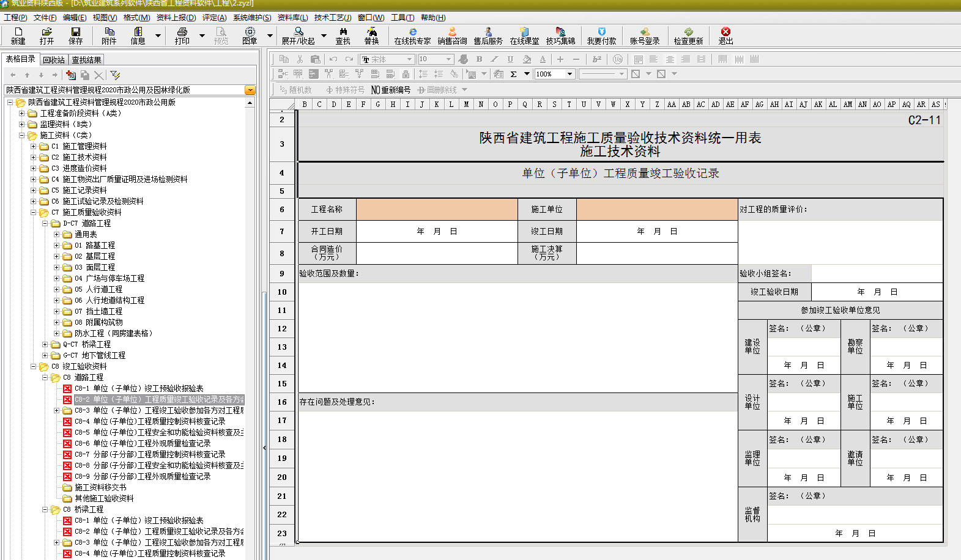Click the Sigma sum icon

pos(514,74)
